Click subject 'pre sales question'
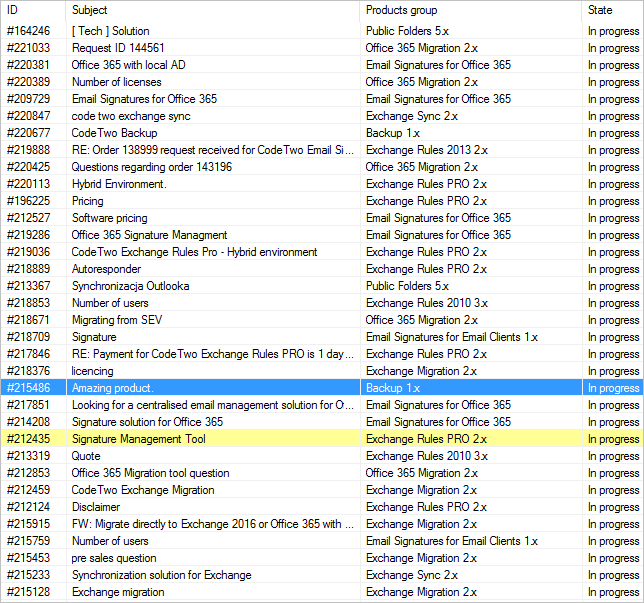 pyautogui.click(x=114, y=558)
